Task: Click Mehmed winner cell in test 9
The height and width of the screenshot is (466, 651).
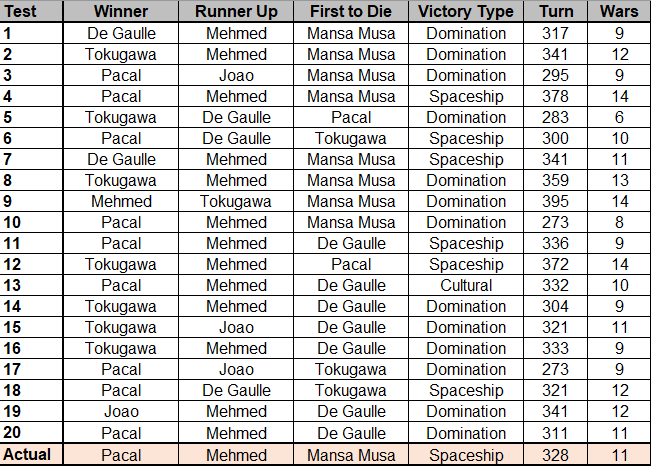Action: pos(121,201)
